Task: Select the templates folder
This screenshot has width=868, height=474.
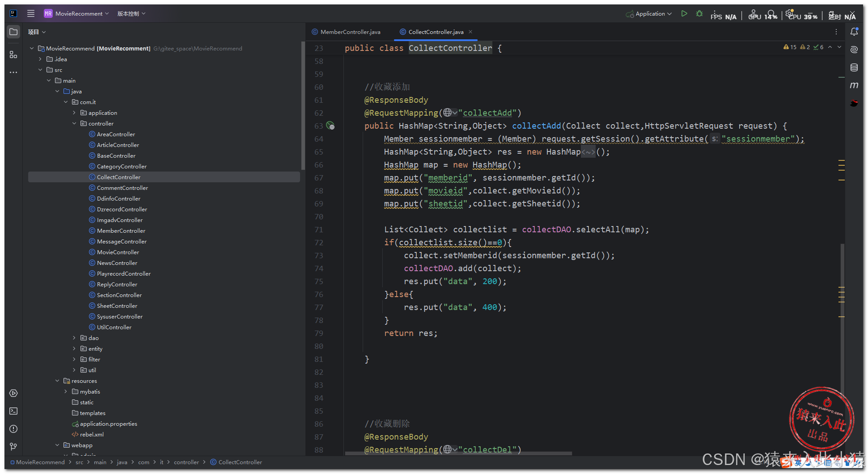Action: 93,413
